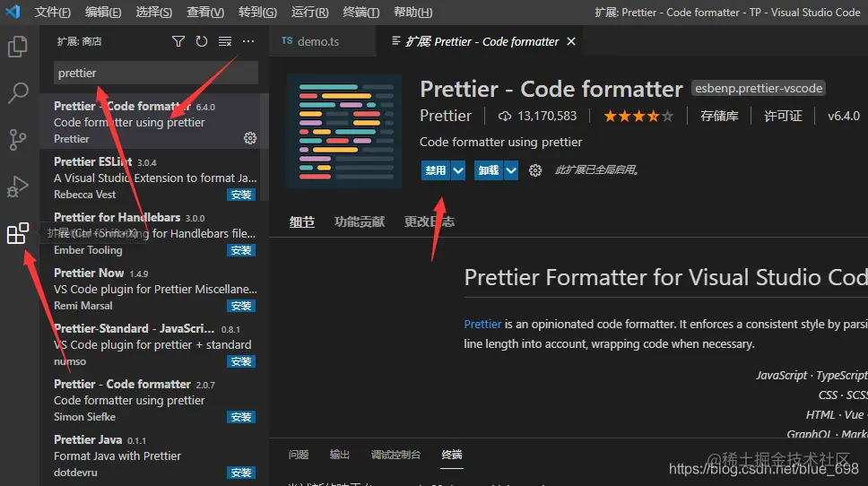Open the extensions panel more actions menu
The width and height of the screenshot is (868, 486).
pos(248,41)
